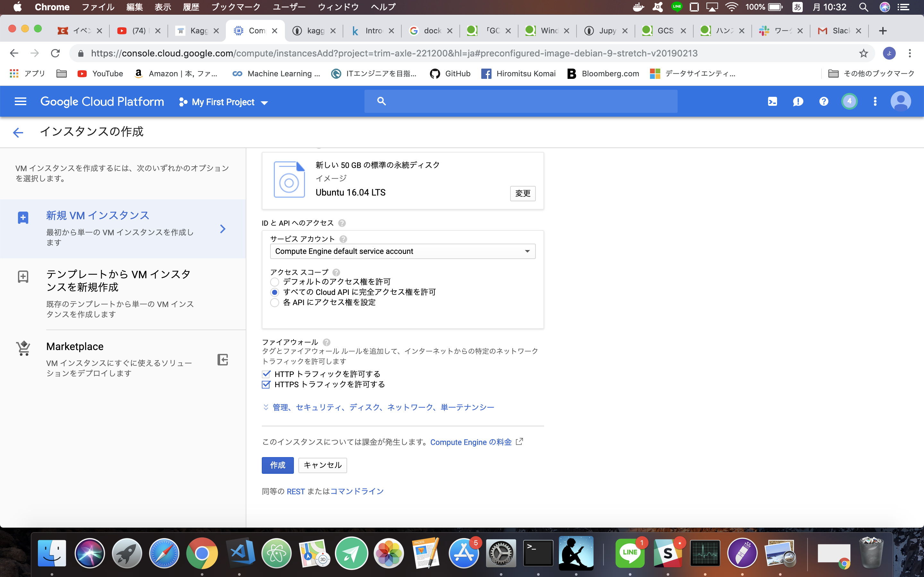This screenshot has height=577, width=924.
Task: Click the Compute Engine の料金 link
Action: coord(471,442)
